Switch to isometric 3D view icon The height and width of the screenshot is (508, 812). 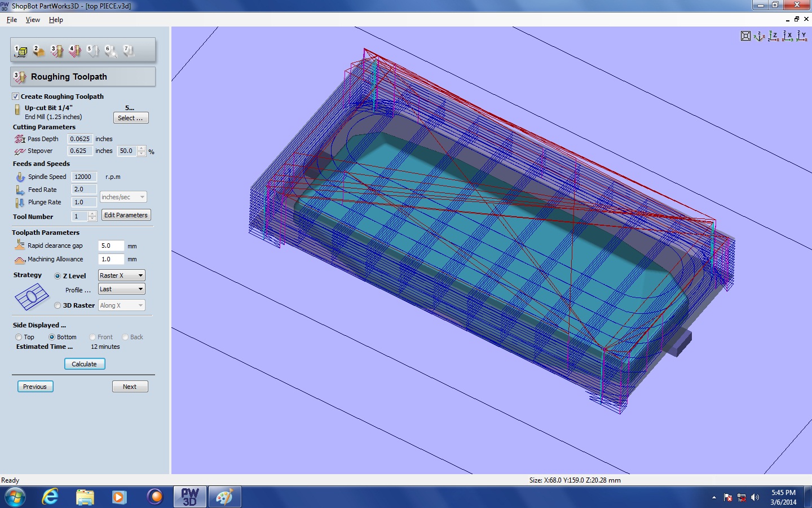[760, 36]
